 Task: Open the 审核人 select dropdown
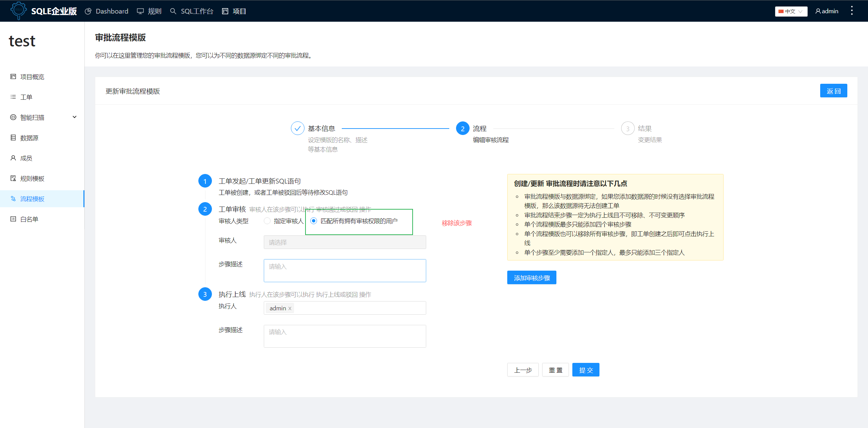[x=345, y=242]
